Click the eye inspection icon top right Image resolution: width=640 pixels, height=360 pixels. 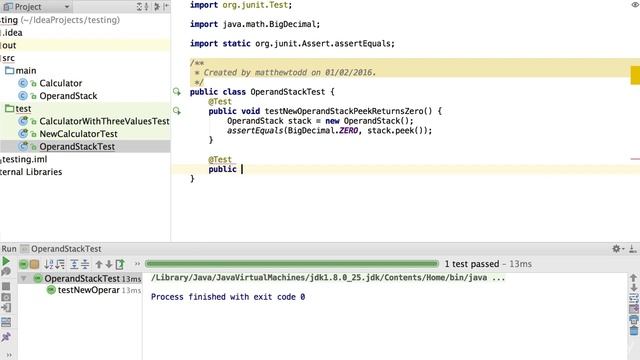coord(635,5)
